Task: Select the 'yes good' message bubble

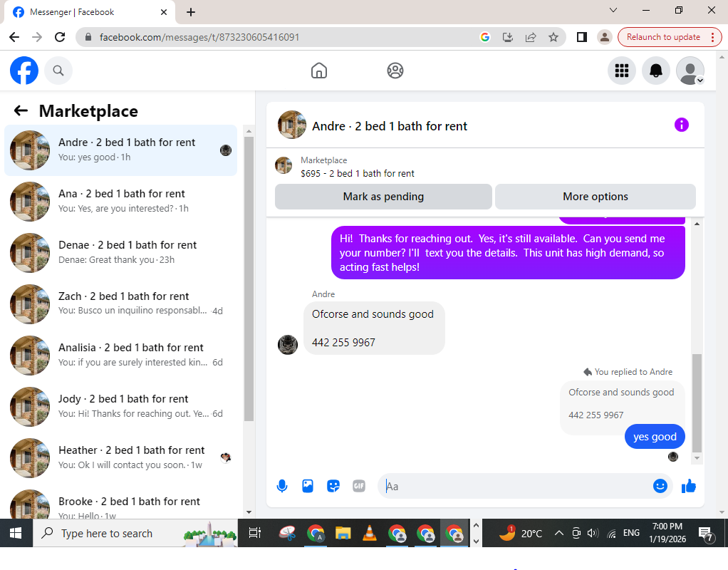Action: pos(655,437)
